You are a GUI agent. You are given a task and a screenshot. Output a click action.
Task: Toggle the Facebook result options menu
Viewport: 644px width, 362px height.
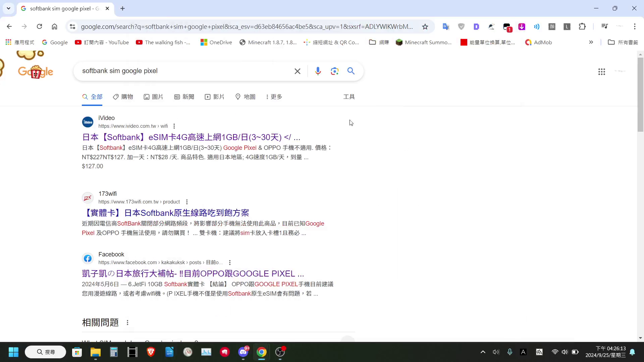click(x=230, y=262)
